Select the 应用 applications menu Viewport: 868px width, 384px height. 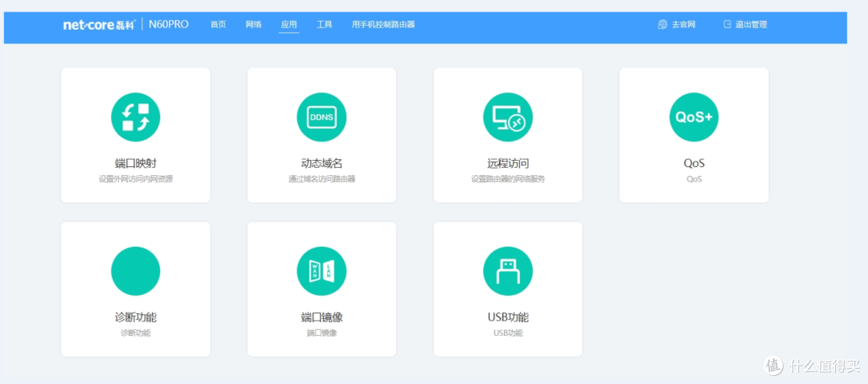[x=289, y=24]
